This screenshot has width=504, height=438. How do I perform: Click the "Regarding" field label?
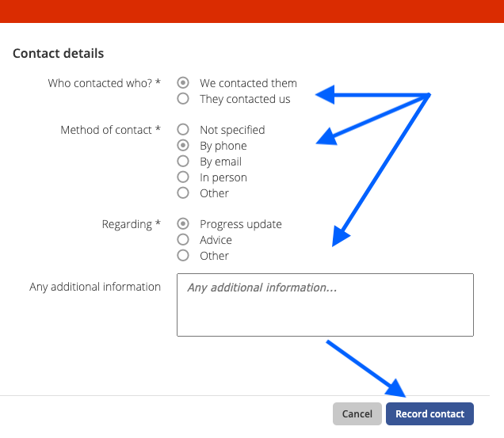click(x=131, y=224)
